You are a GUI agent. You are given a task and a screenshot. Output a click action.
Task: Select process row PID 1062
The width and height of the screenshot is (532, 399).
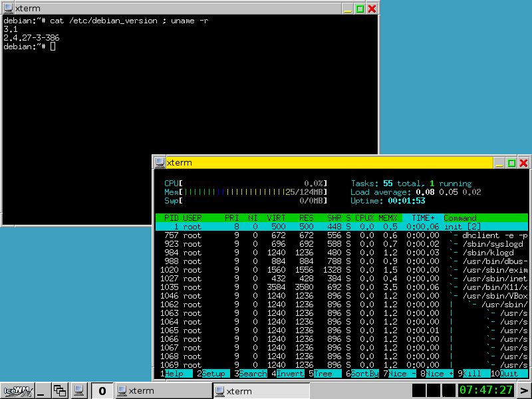pyautogui.click(x=342, y=305)
